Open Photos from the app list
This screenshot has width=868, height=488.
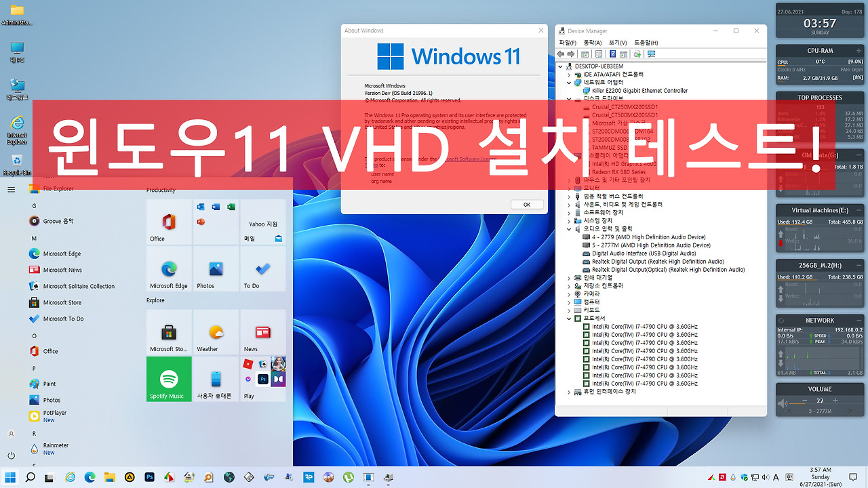tap(44, 400)
